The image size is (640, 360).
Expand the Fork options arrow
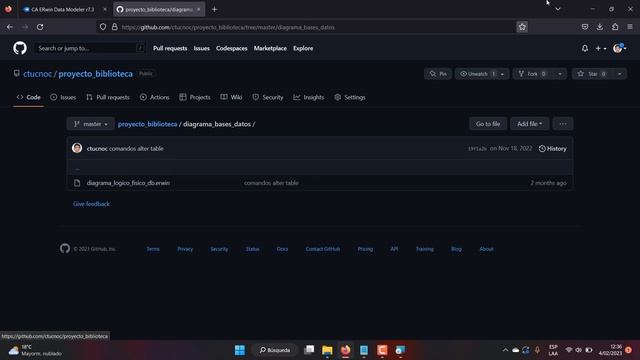[560, 74]
